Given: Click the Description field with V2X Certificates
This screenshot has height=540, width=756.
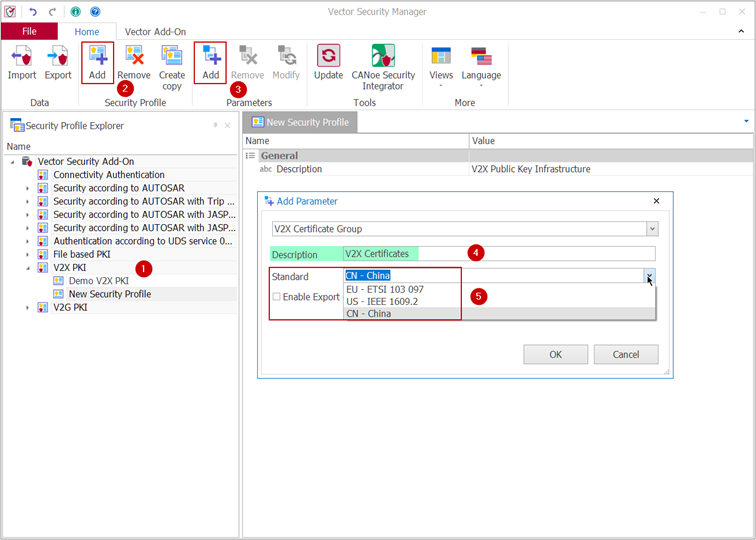Looking at the screenshot, I should click(x=499, y=254).
